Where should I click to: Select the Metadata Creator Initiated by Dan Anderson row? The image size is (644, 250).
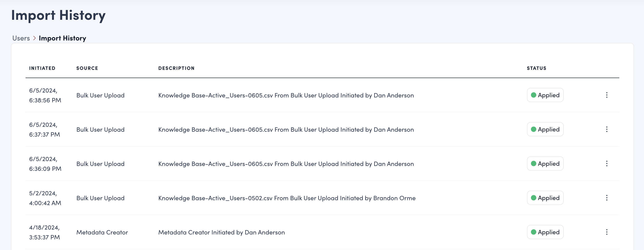(221, 232)
